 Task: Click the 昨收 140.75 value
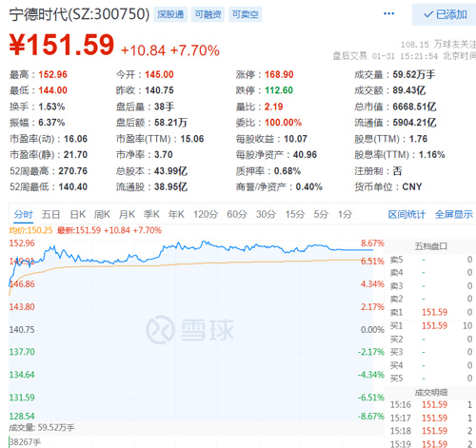tap(159, 90)
